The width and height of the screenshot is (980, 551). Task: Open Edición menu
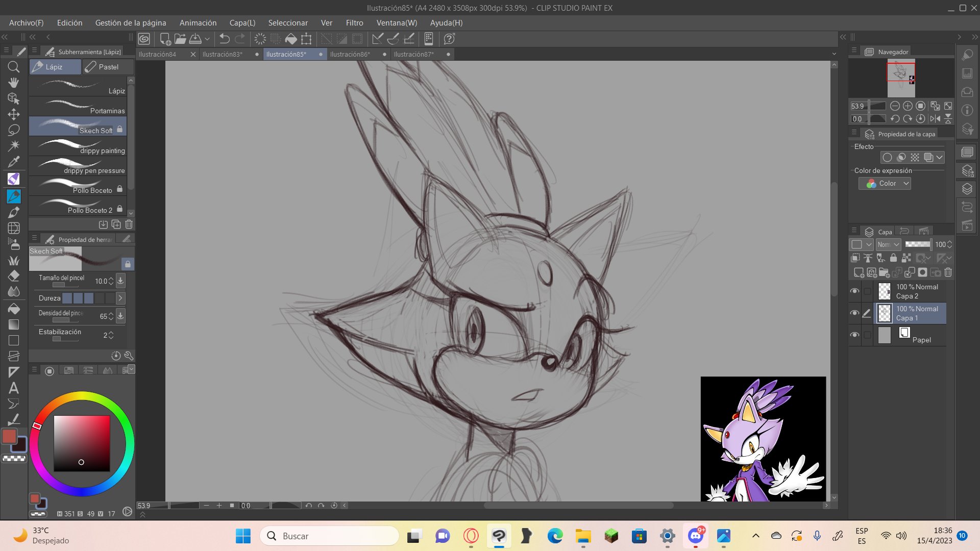(69, 23)
